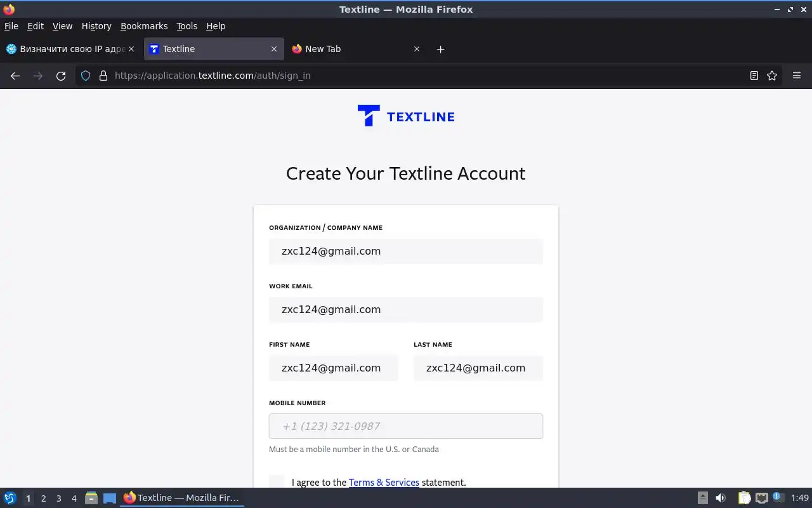Open the Bookmarks menu

(x=144, y=26)
